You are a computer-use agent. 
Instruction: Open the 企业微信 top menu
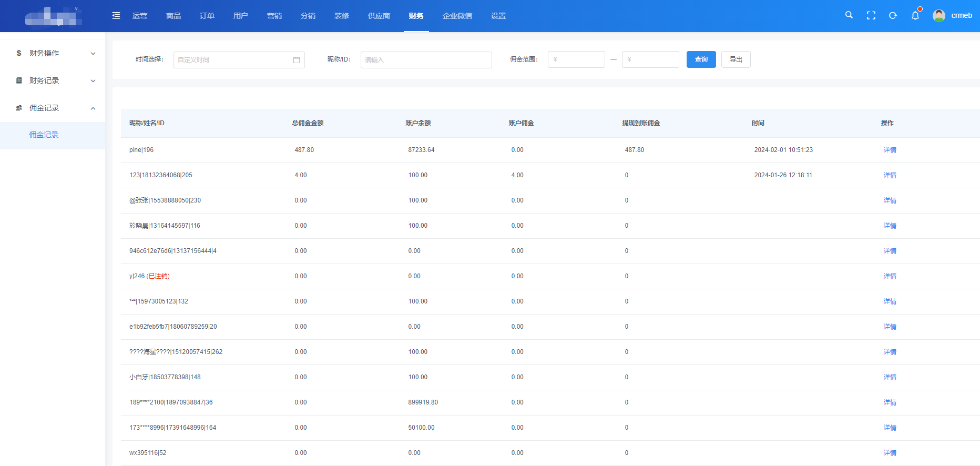click(457, 16)
